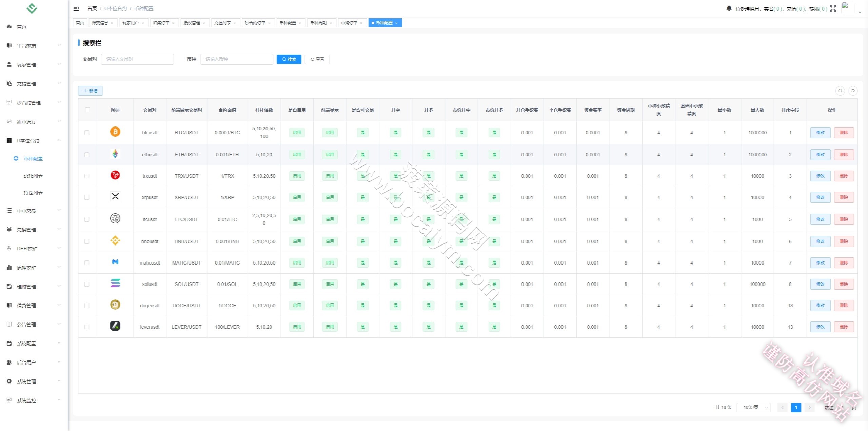Check the ltcusdt row checkbox
This screenshot has width=868, height=431.
[x=87, y=219]
